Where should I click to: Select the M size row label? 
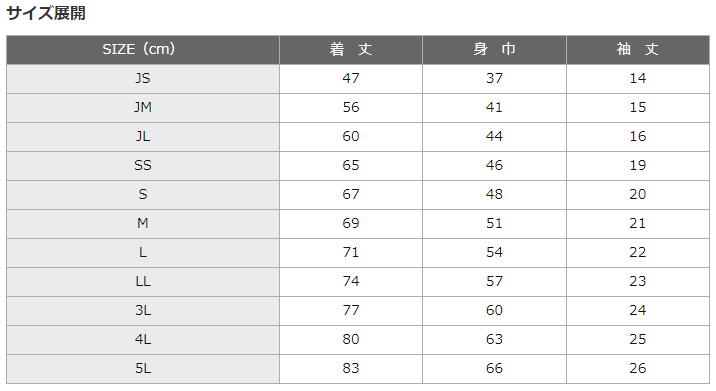tap(143, 224)
